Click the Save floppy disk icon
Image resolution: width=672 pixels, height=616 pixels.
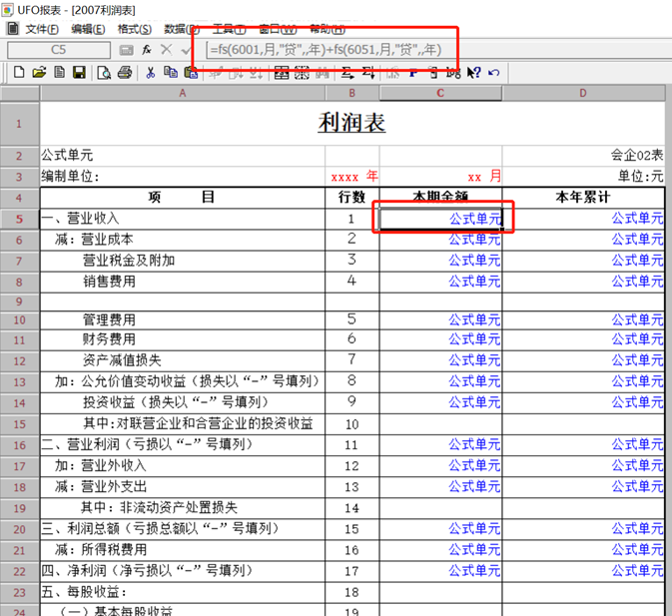79,73
